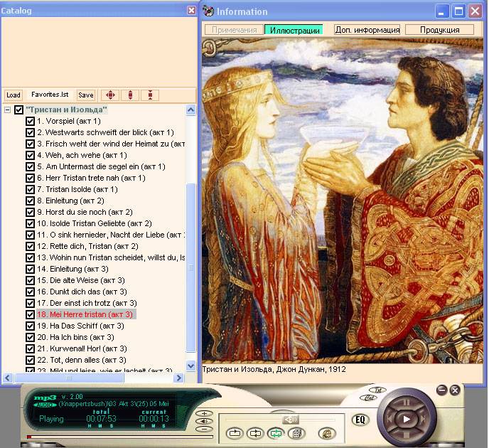Skip to the previous track on the dial
Viewport: 489px width, 448px height.
pos(389,419)
